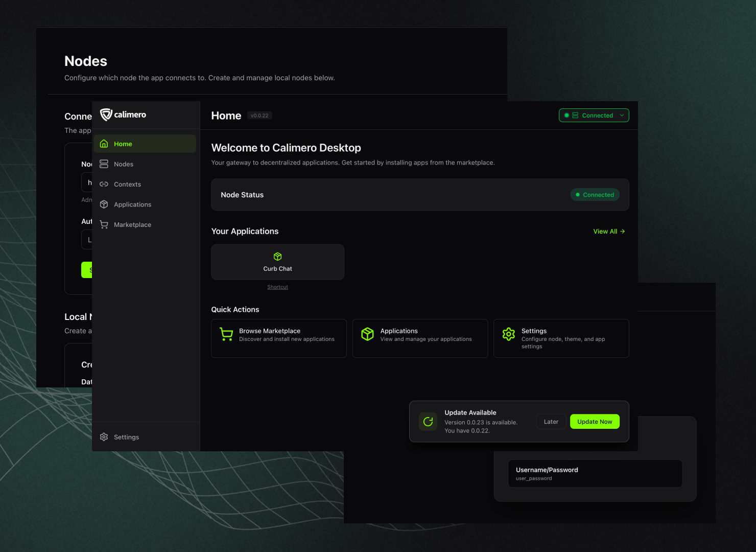The width and height of the screenshot is (756, 552).
Task: Click the Shortcut link under Curb Chat
Action: [x=277, y=287]
